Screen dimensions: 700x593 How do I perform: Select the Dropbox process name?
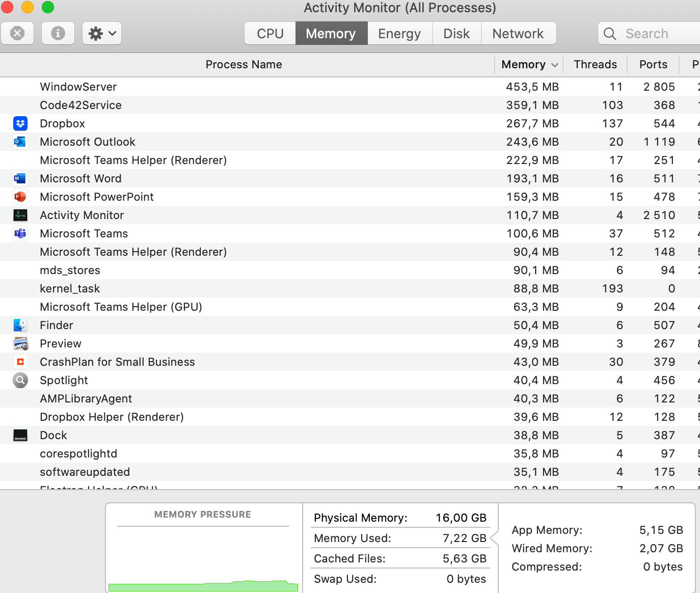63,123
